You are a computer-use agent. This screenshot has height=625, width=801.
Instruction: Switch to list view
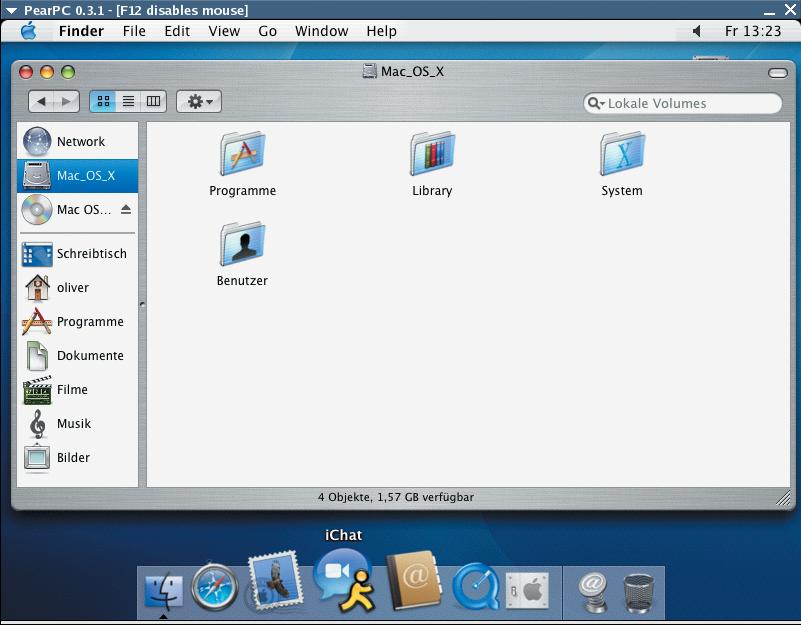pyautogui.click(x=128, y=101)
